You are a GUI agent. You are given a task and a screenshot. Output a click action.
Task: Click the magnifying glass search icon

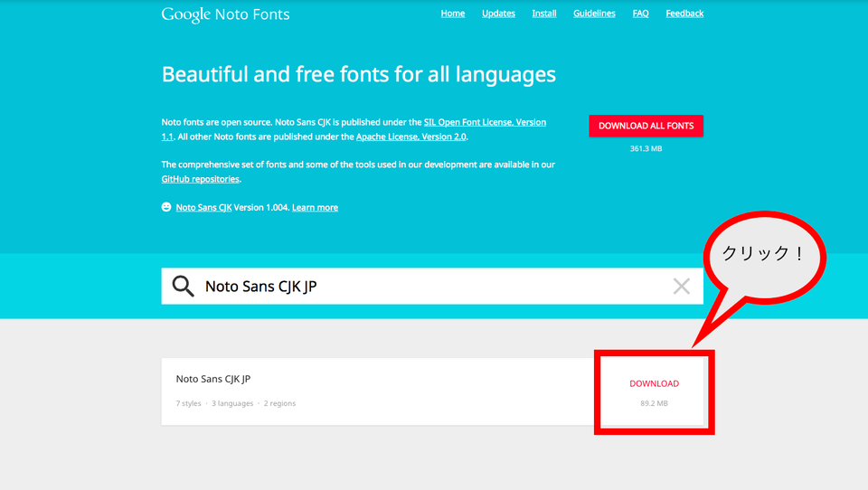[183, 287]
